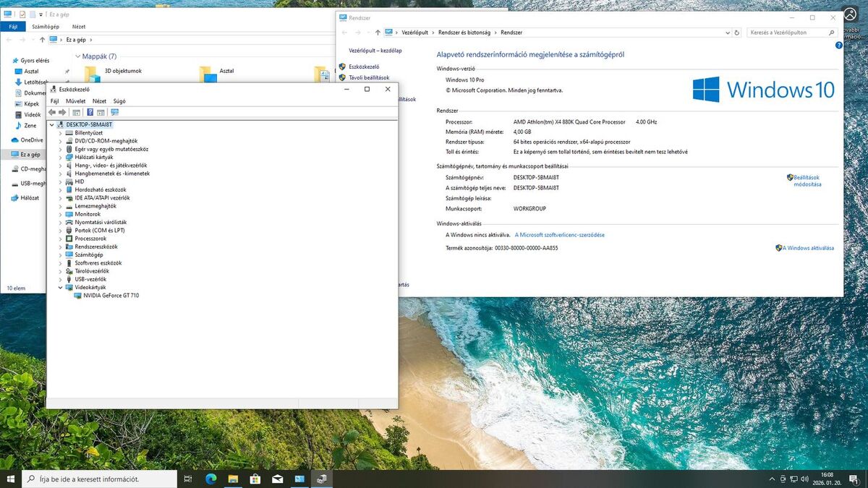This screenshot has width=868, height=488.
Task: Click the Távoli beállítások link
Action: click(x=369, y=77)
